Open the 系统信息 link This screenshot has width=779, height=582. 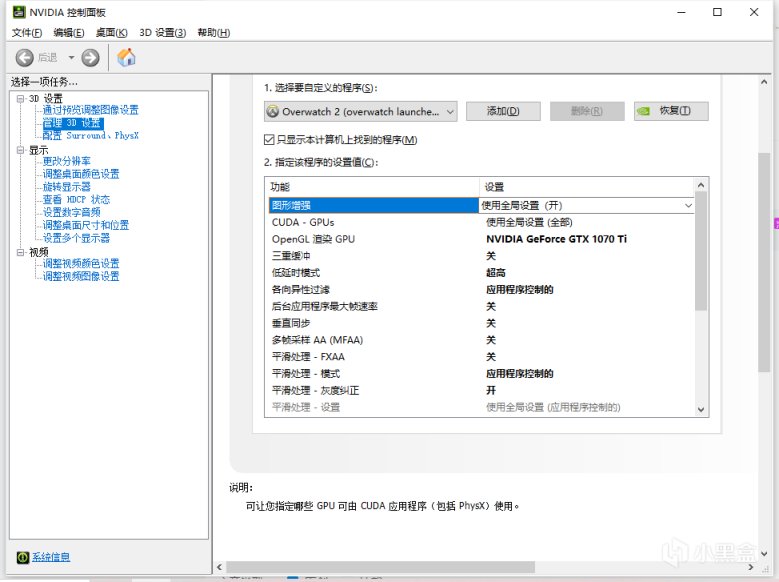(51, 557)
